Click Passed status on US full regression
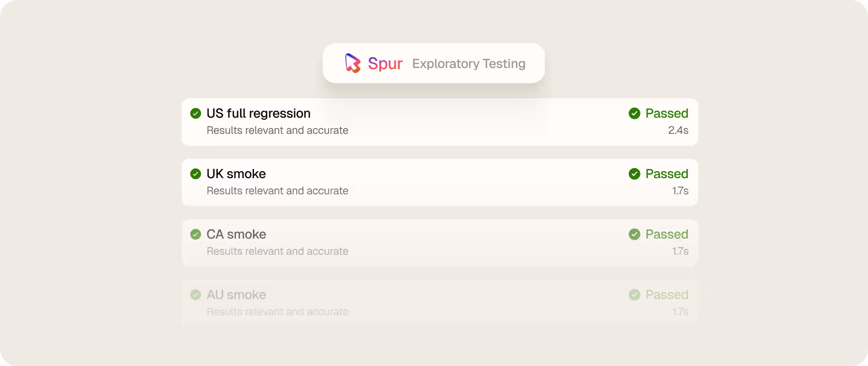The width and height of the screenshot is (868, 366). (x=667, y=113)
